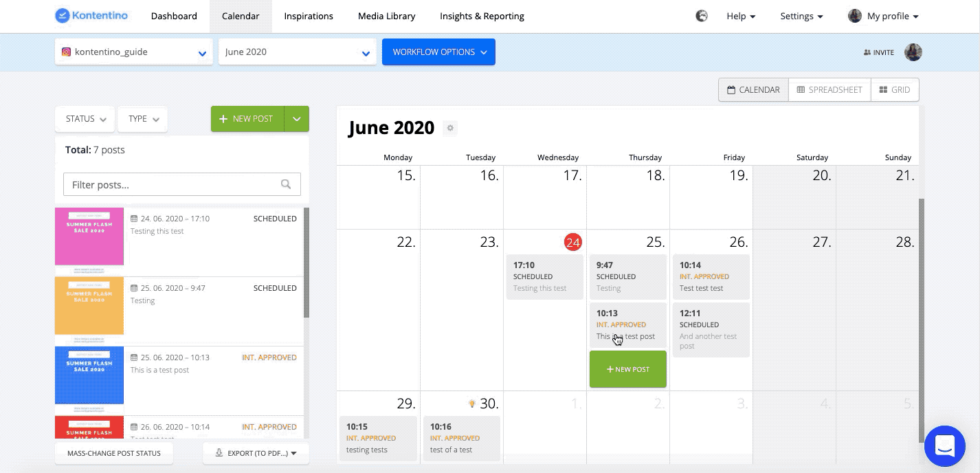Screen dimensions: 980x473
Task: Open the chat support bubble
Action: pos(945,446)
